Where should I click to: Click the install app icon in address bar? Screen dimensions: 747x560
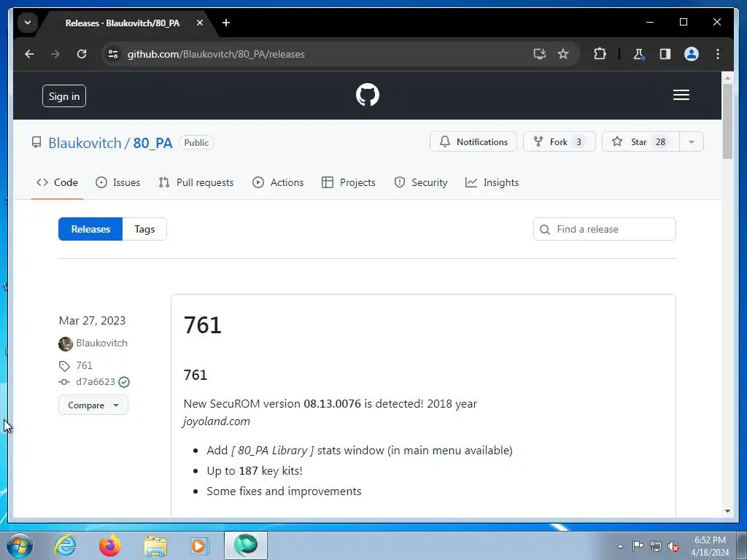click(x=539, y=54)
